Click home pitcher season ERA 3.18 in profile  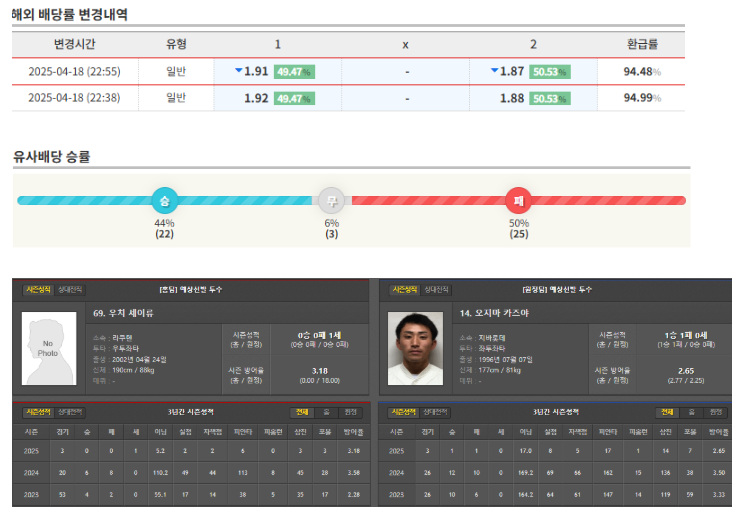pyautogui.click(x=320, y=371)
